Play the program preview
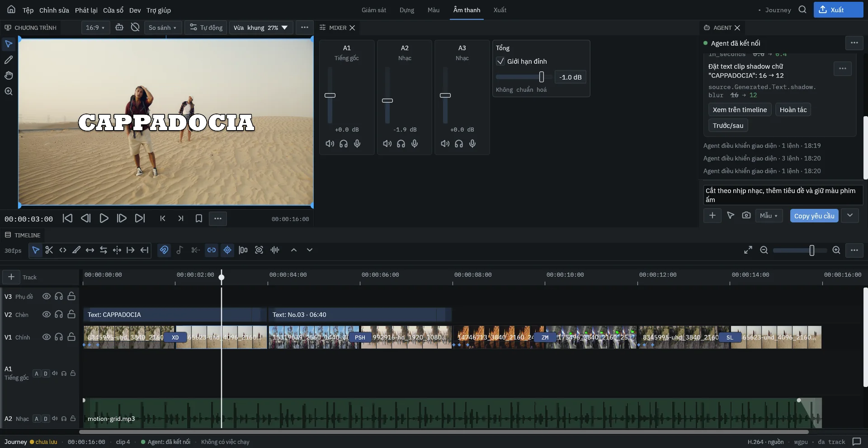The height and width of the screenshot is (448, 868). click(x=104, y=219)
